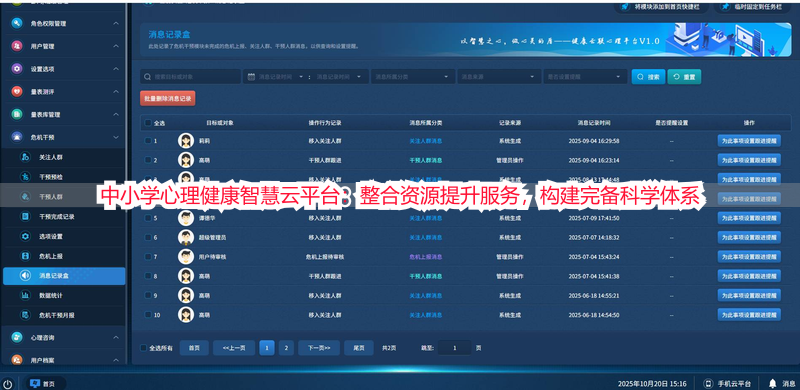Click the 跳至 page number input

(x=454, y=348)
